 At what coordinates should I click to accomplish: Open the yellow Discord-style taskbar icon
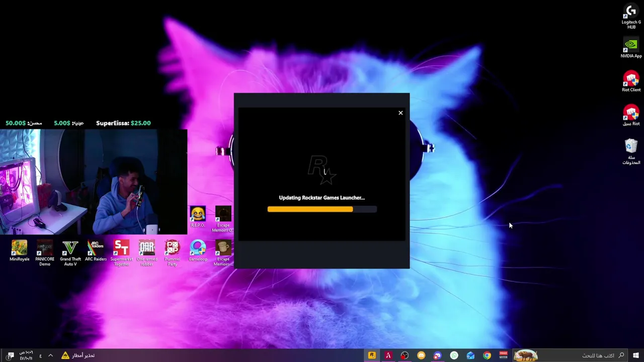click(x=421, y=355)
